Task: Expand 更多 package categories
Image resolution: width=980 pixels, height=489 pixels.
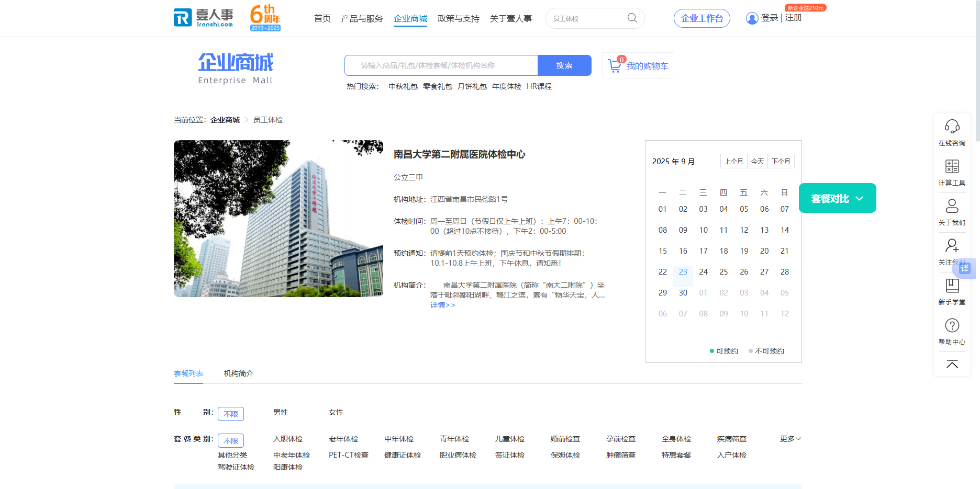Action: [790, 439]
